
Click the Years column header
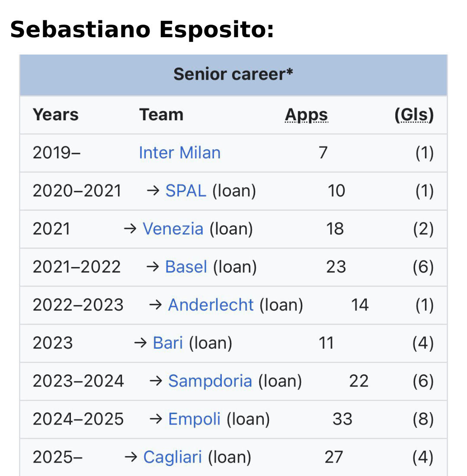[56, 115]
